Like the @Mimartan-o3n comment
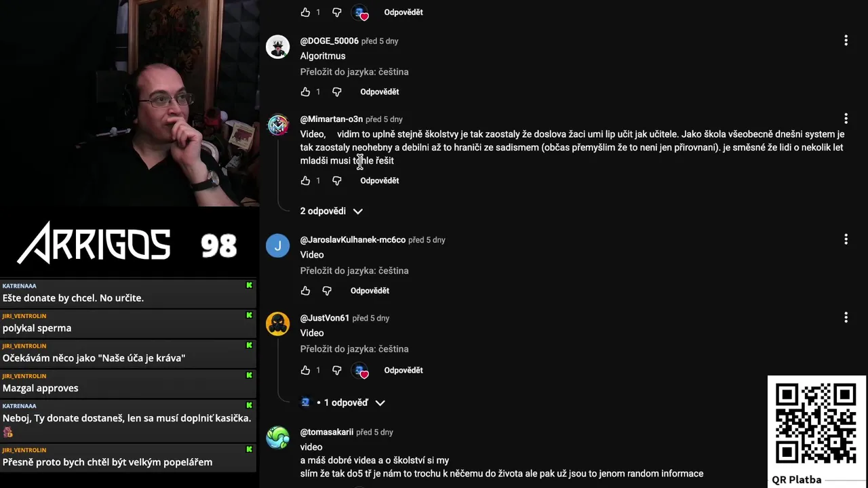Screen dimensions: 868x488 [x=305, y=180]
